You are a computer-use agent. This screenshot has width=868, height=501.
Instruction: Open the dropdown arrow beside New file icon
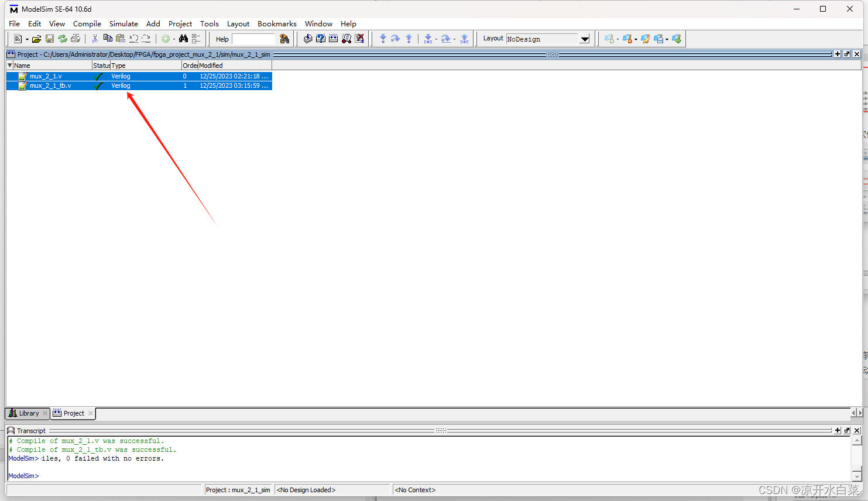(x=27, y=40)
